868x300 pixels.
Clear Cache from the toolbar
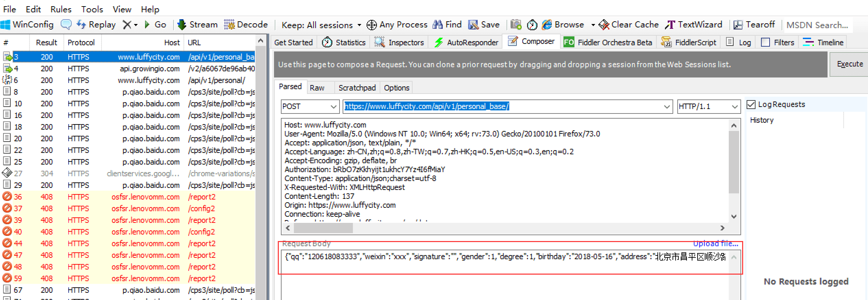tap(629, 25)
